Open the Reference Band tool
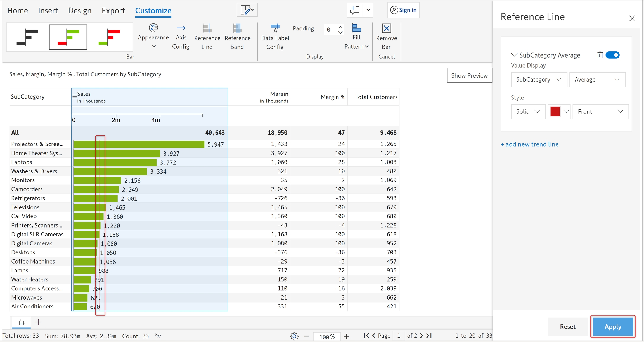644x342 pixels. click(x=237, y=37)
